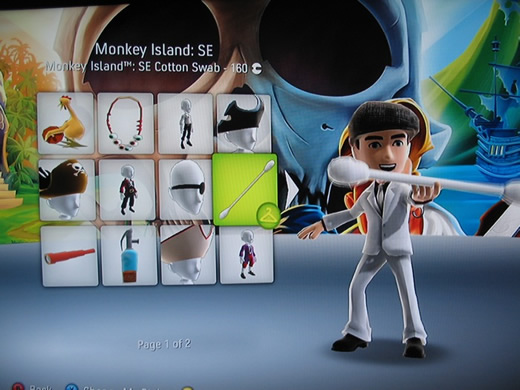Pick the brown skull-and-crossbones pirate hat

coord(68,189)
